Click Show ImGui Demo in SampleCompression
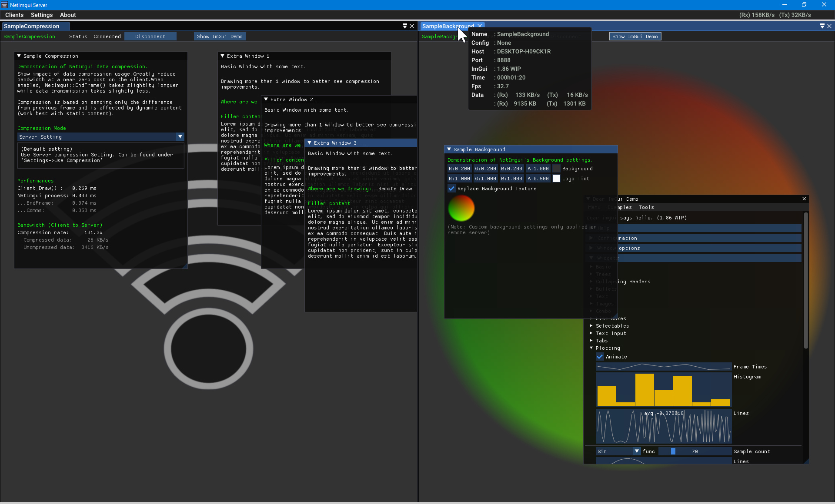 [220, 36]
